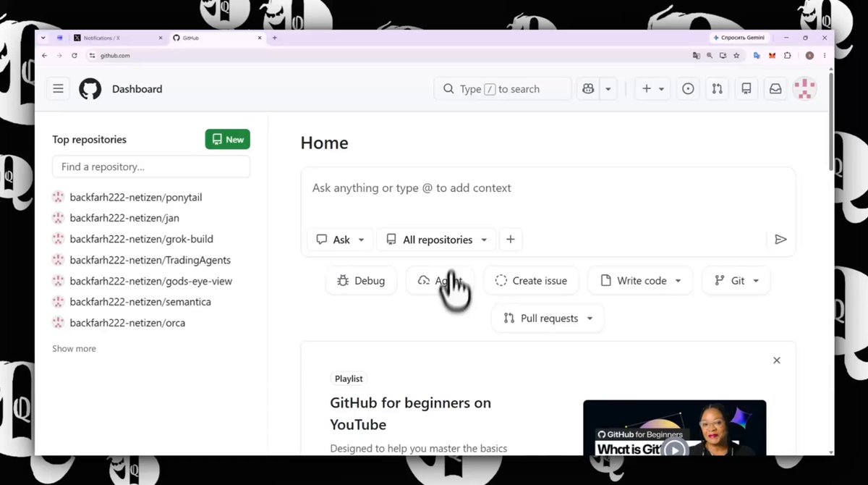Open the user avatar menu
The image size is (868, 485).
tap(805, 89)
